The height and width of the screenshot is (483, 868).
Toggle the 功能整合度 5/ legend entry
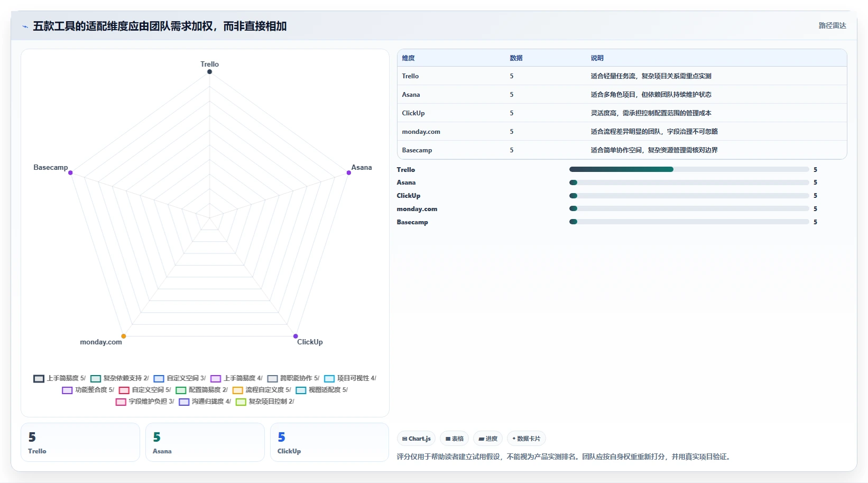pos(88,390)
